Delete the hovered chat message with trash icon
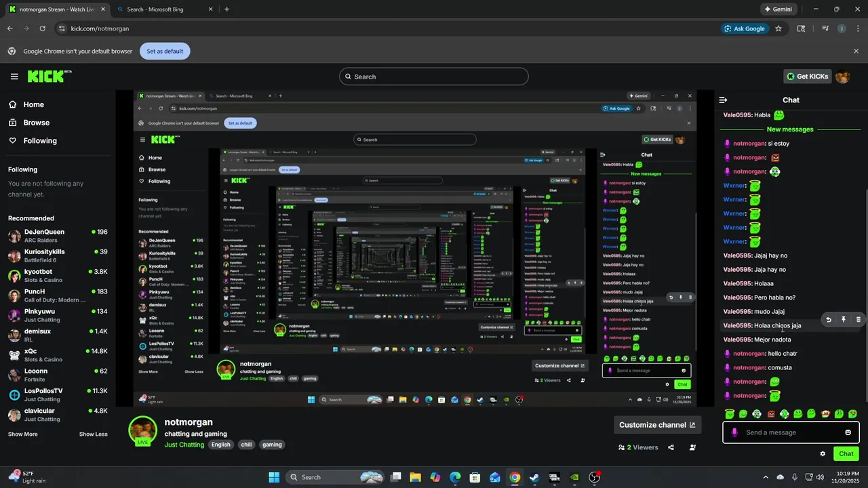This screenshot has width=868, height=488. tap(858, 319)
